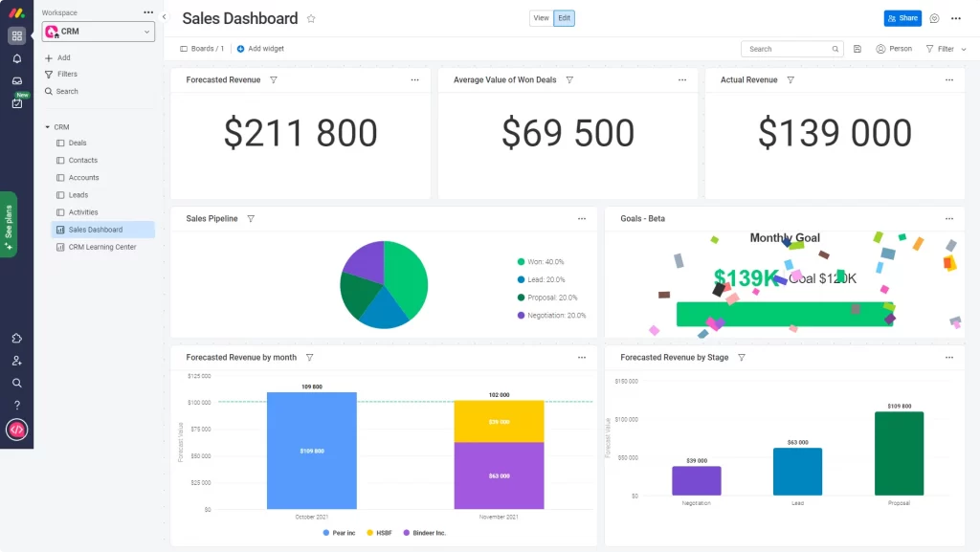Screen dimensions: 980x552
Task: Select Sales Dashboard in sidebar
Action: tap(103, 230)
